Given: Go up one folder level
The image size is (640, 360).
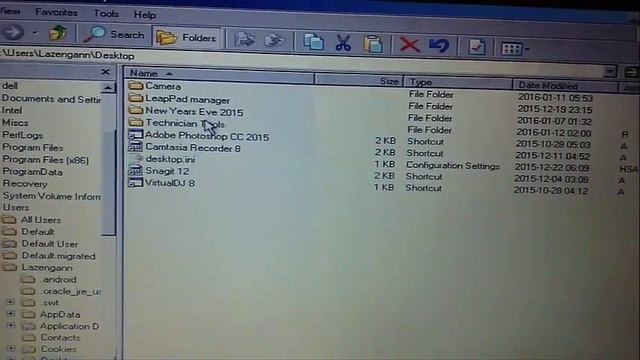Looking at the screenshot, I should pos(58,33).
